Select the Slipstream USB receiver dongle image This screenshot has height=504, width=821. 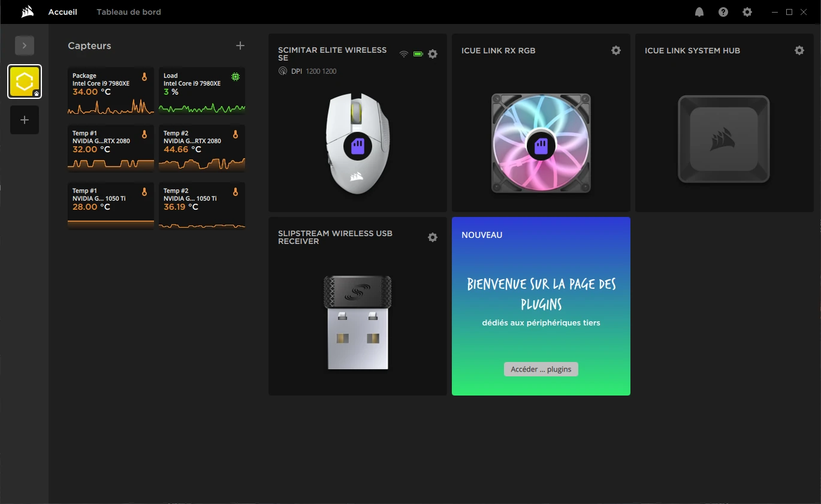(358, 322)
